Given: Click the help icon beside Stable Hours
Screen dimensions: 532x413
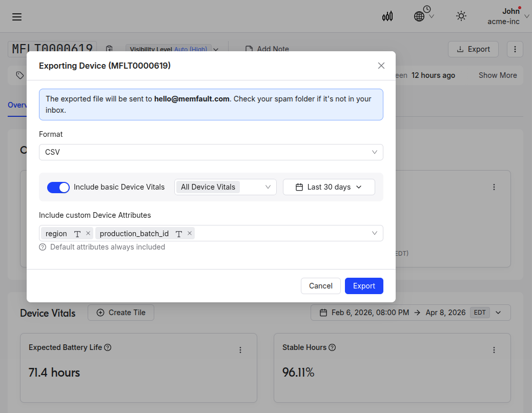Looking at the screenshot, I should 332,347.
